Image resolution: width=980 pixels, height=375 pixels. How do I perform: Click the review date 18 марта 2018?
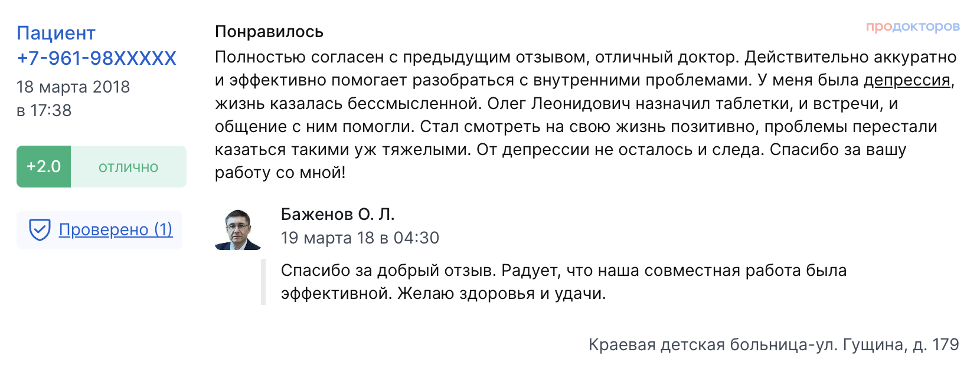click(x=73, y=87)
